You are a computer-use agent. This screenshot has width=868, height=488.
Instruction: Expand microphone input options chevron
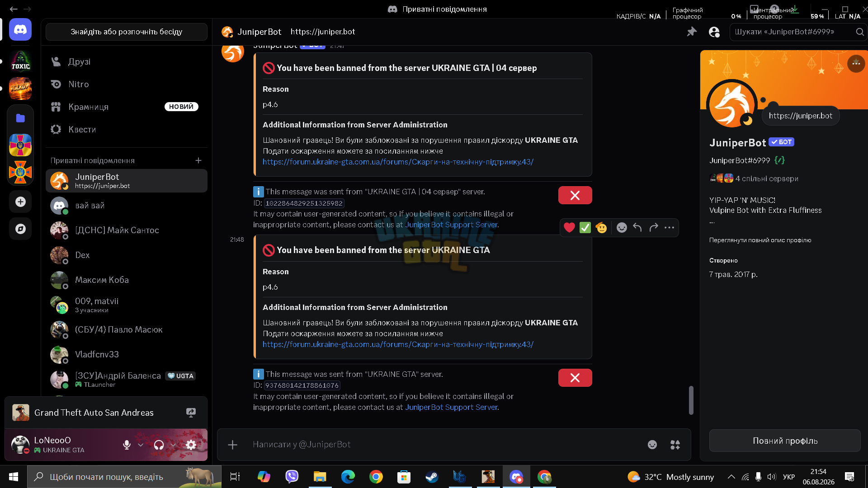coord(141,445)
